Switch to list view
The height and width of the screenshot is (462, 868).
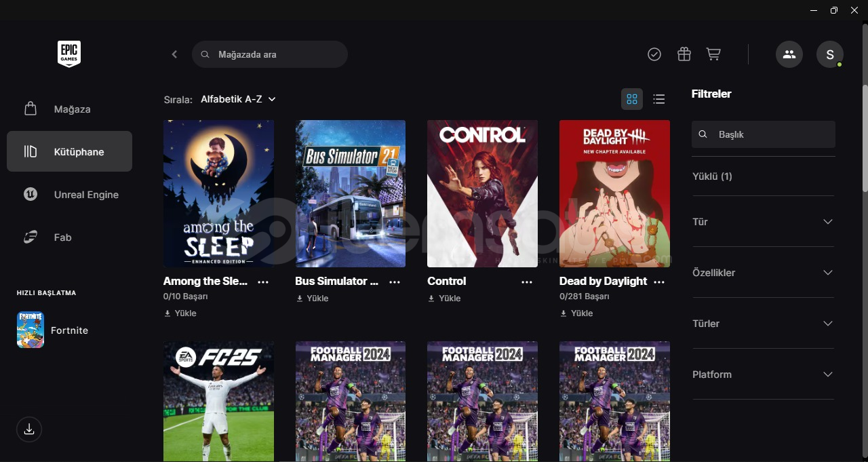(658, 100)
